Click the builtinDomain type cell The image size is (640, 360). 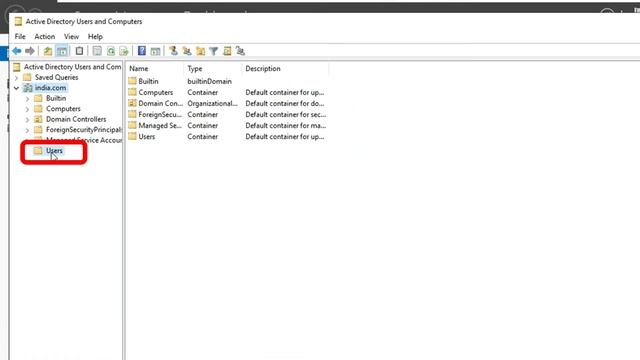pos(209,81)
